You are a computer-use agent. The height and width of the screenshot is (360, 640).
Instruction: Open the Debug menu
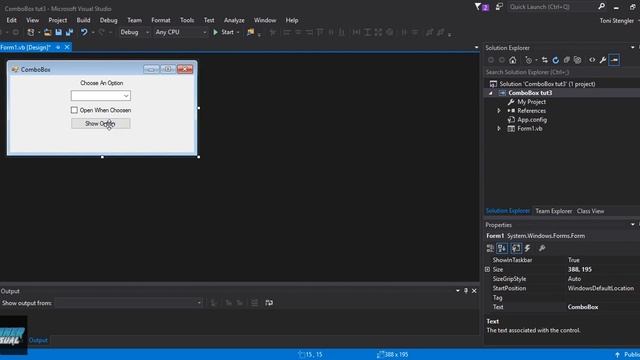pos(108,20)
